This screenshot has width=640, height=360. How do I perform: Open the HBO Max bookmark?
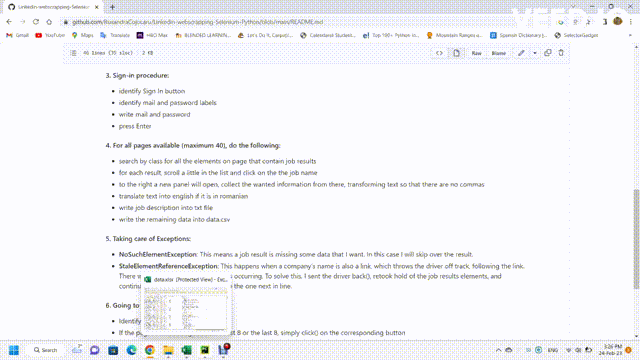[x=152, y=36]
